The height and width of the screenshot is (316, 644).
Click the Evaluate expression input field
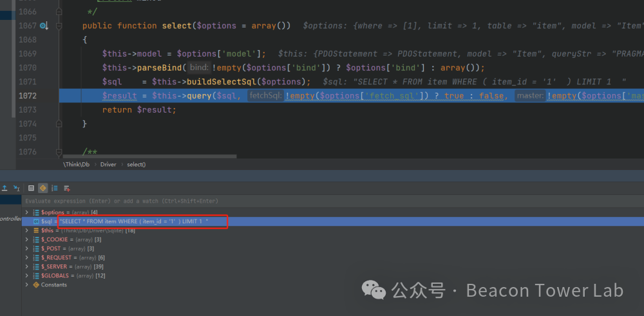click(x=333, y=201)
